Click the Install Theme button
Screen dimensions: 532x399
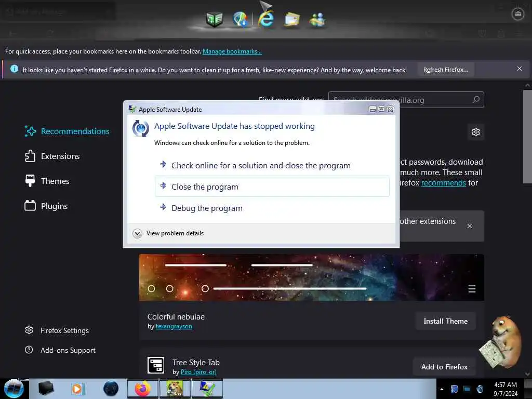[x=445, y=321]
